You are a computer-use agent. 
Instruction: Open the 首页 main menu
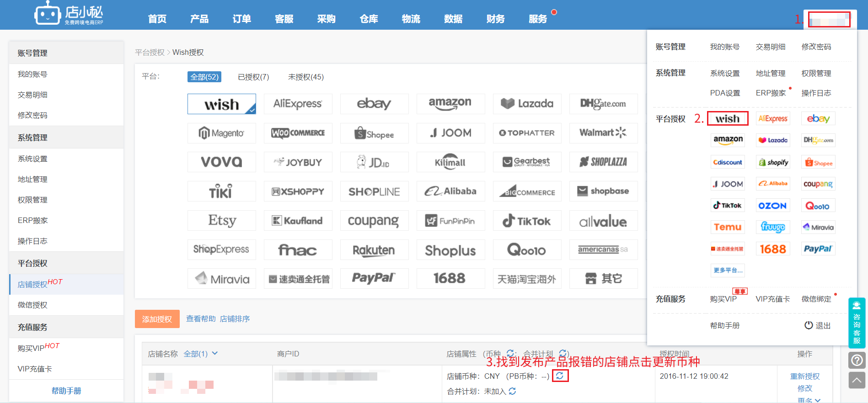pyautogui.click(x=157, y=19)
